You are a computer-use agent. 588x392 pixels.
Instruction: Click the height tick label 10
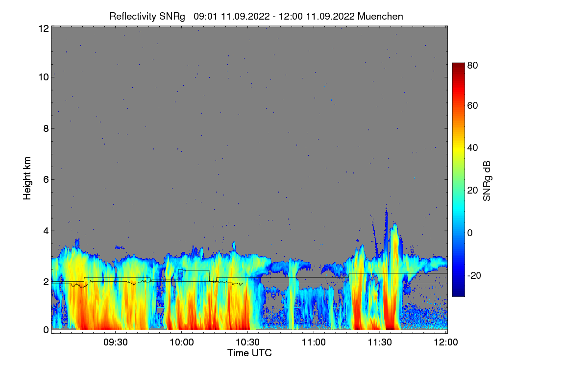click(43, 77)
